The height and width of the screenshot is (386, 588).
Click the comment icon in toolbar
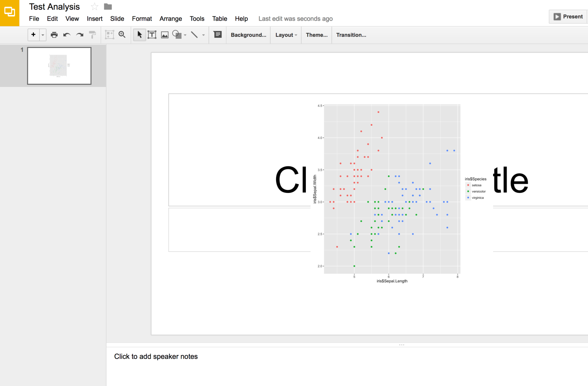pyautogui.click(x=218, y=35)
